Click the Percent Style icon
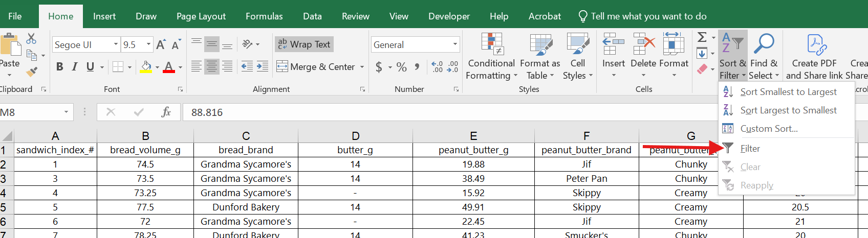Image resolution: width=868 pixels, height=238 pixels. 402,67
